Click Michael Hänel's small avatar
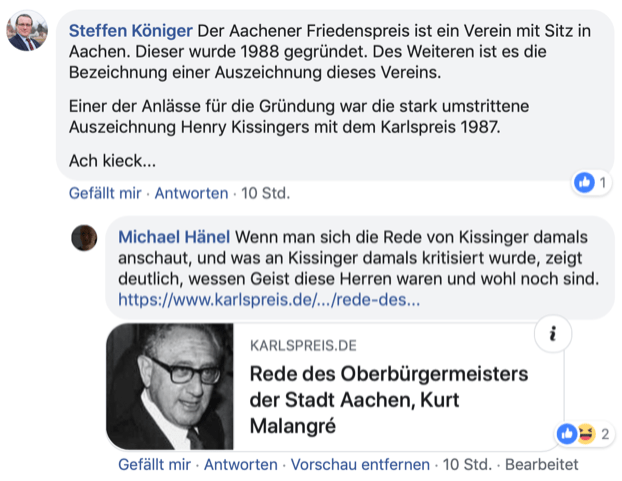Screen dimensions: 622x481 pos(84,237)
